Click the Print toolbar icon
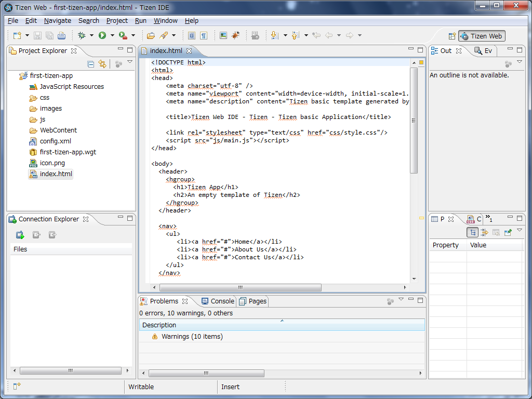Image resolution: width=532 pixels, height=399 pixels. pos(61,35)
